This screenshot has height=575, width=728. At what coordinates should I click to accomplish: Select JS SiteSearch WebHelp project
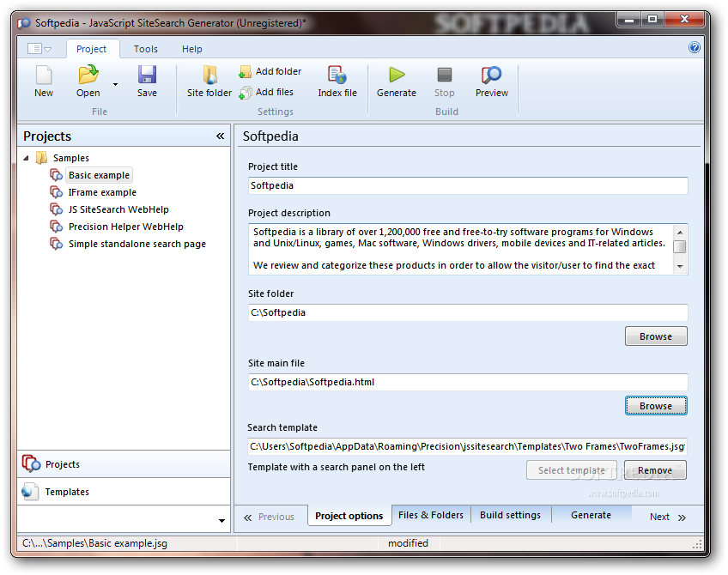click(x=118, y=209)
